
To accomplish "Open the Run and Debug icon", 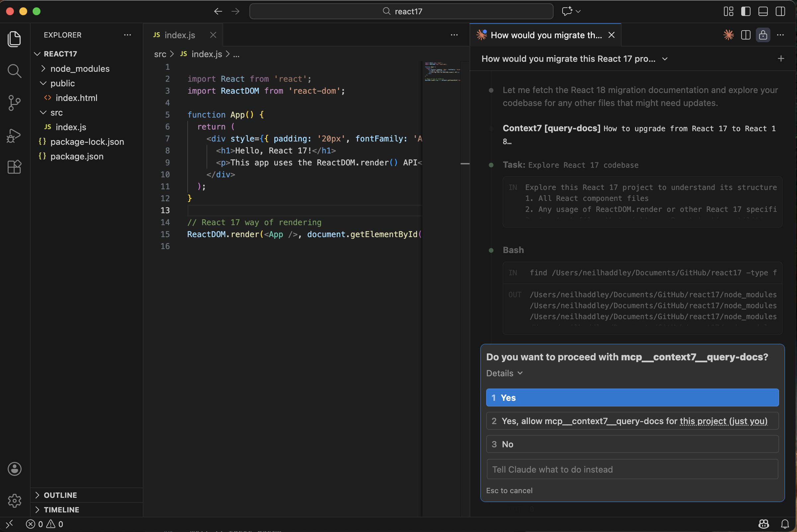I will click(15, 135).
